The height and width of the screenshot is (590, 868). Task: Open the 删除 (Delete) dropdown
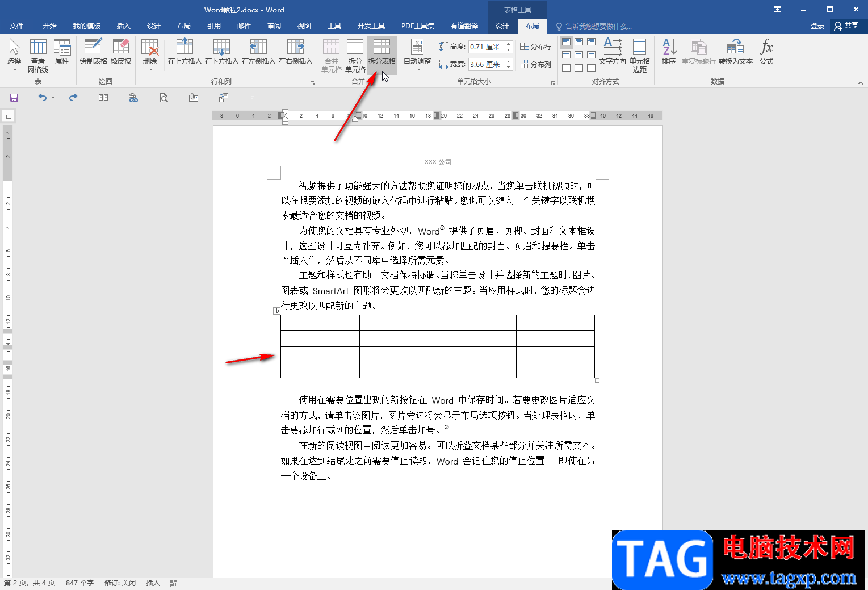(150, 55)
